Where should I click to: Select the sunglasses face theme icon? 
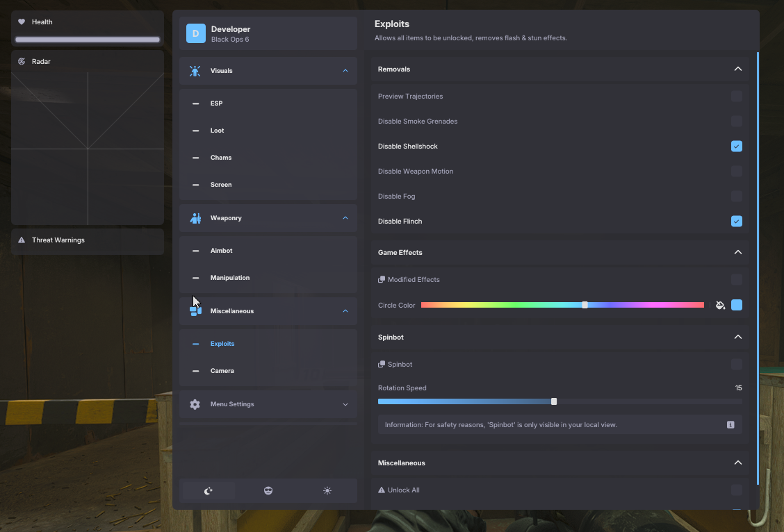click(x=268, y=490)
